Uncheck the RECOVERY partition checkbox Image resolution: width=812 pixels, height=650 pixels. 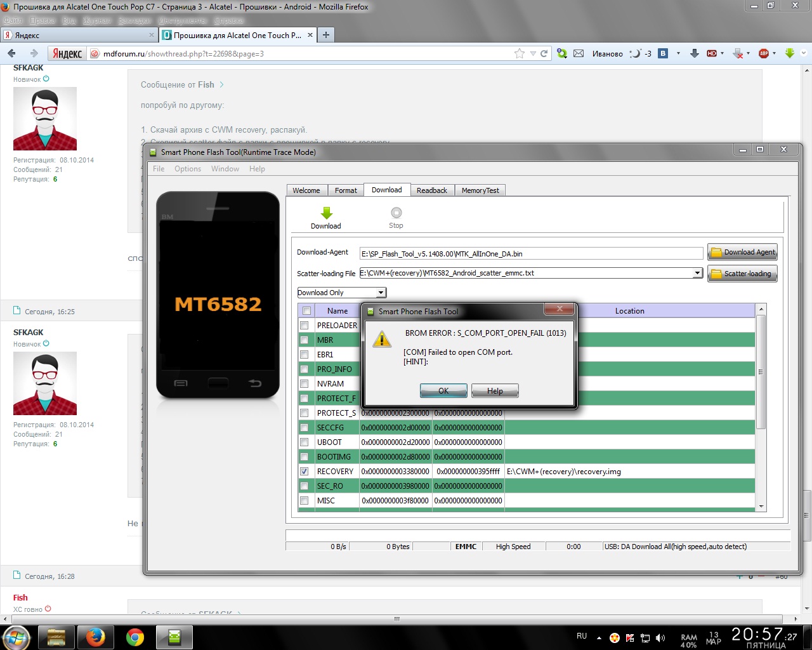point(304,472)
